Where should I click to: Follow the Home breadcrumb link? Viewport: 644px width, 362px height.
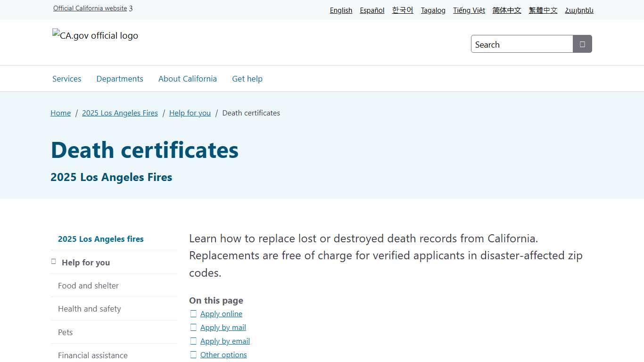click(60, 113)
